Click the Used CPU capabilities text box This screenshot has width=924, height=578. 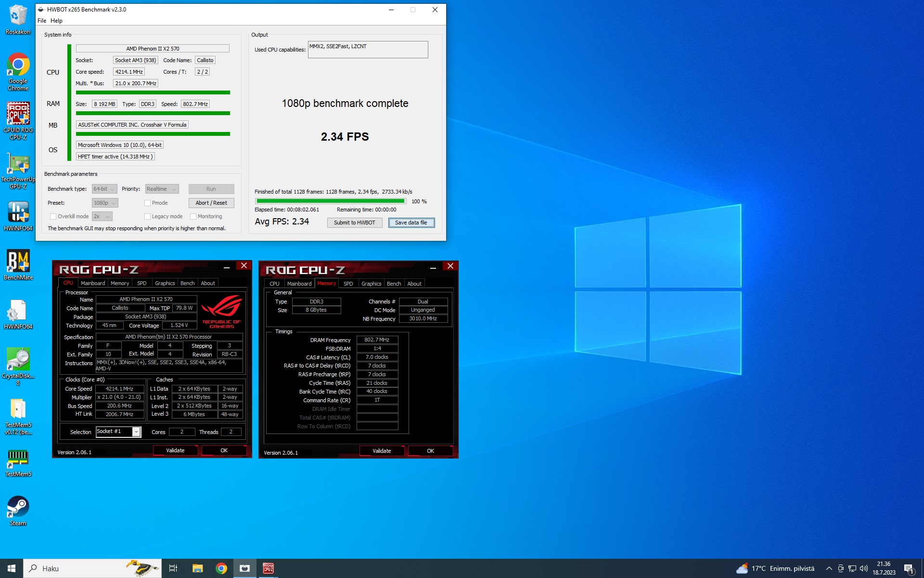[368, 50]
